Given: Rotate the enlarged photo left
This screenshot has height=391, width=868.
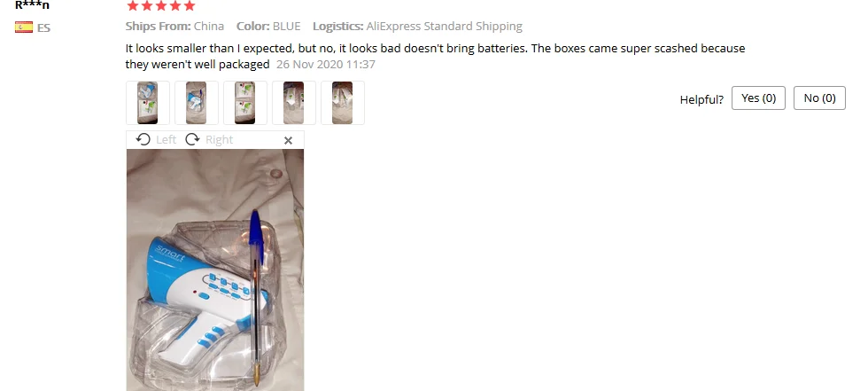Looking at the screenshot, I should 156,139.
